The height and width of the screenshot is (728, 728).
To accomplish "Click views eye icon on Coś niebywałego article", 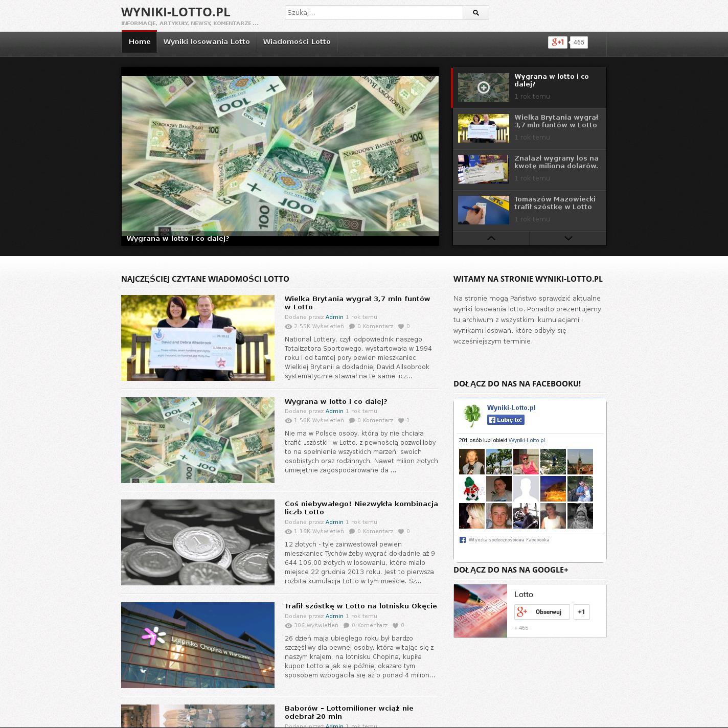I will pos(288,532).
